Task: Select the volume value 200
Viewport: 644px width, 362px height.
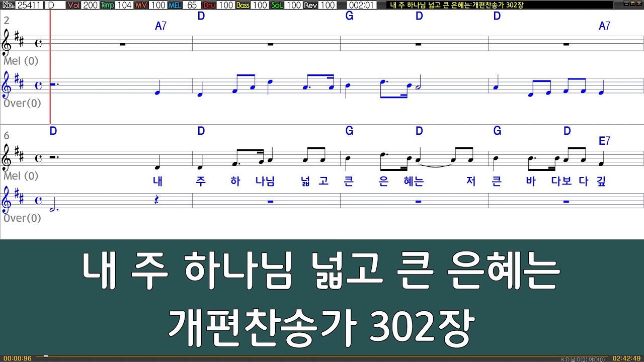Action: tap(91, 5)
